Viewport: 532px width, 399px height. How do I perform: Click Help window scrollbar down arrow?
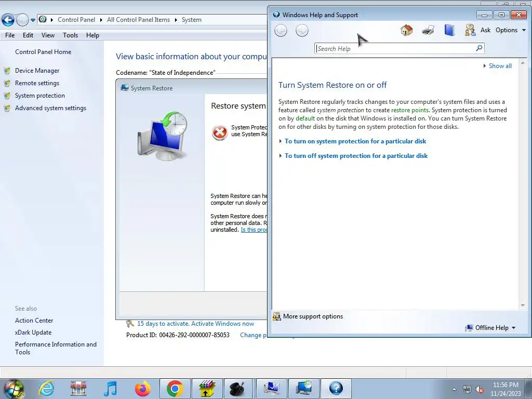coord(523,305)
